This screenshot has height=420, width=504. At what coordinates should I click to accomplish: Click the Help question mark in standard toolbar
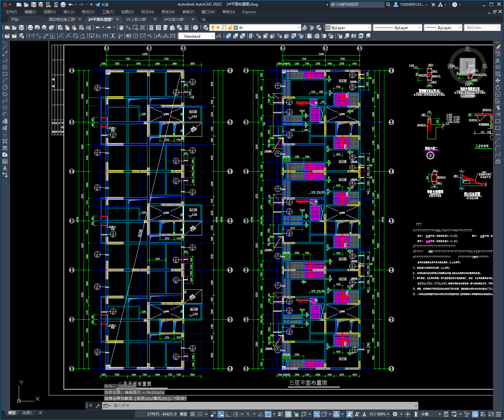195,28
